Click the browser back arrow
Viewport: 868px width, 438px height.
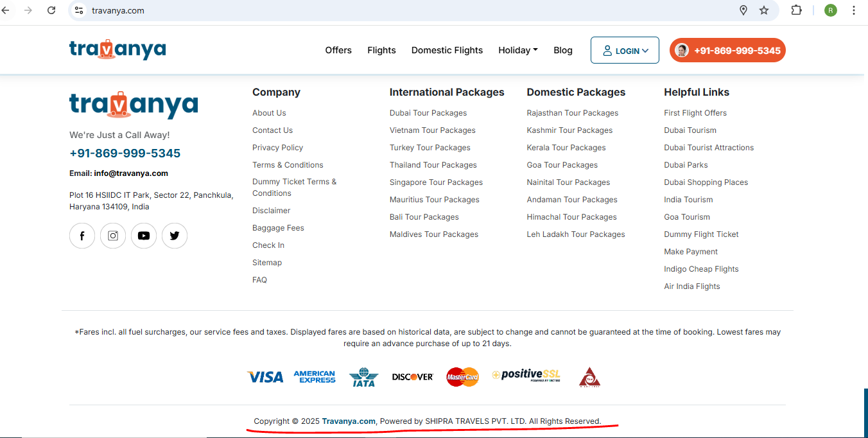point(5,10)
